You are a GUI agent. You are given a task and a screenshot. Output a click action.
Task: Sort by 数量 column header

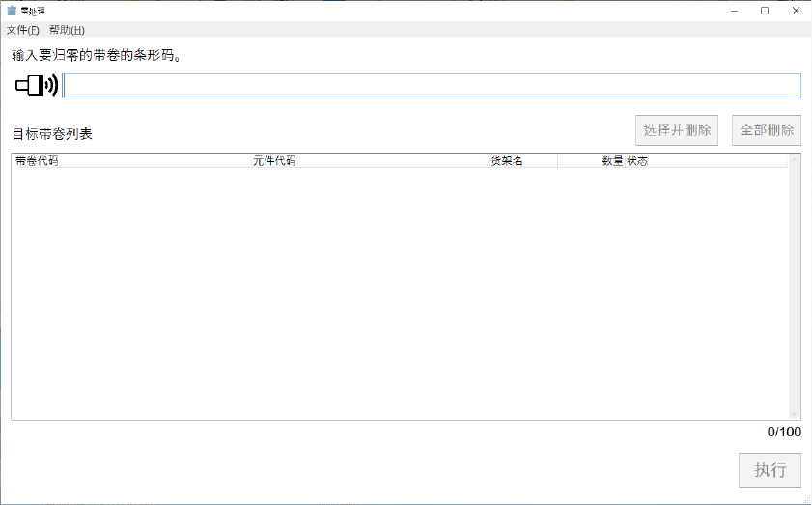[592, 161]
